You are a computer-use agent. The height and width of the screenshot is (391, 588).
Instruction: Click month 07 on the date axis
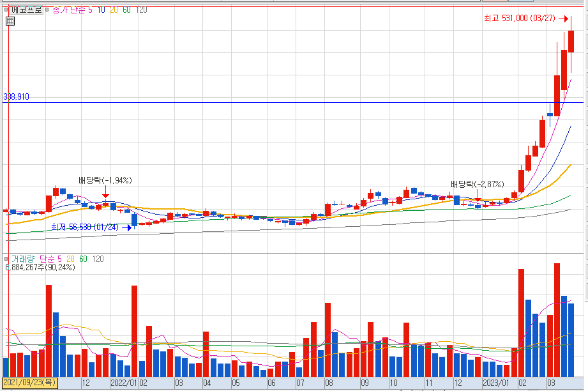[x=300, y=383]
